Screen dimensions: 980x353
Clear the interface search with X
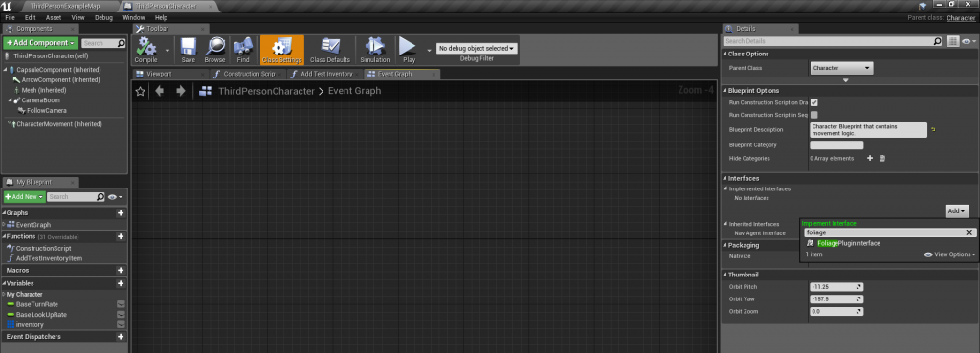coord(969,232)
